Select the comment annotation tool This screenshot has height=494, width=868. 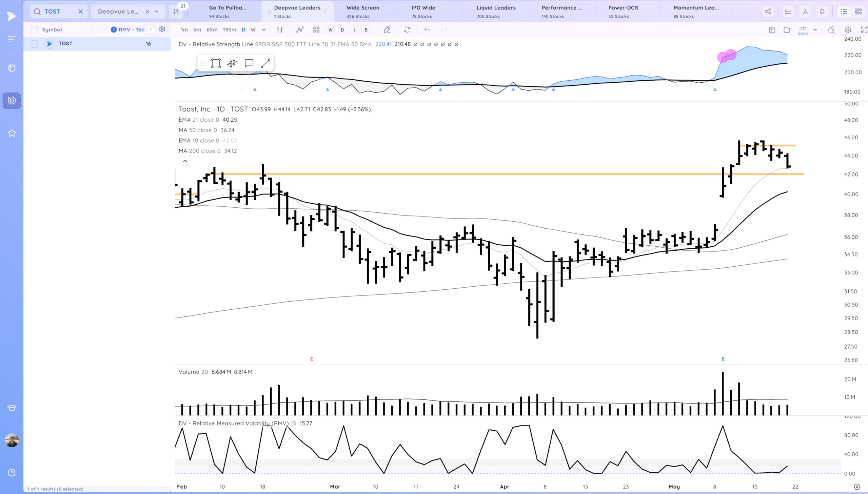[249, 63]
